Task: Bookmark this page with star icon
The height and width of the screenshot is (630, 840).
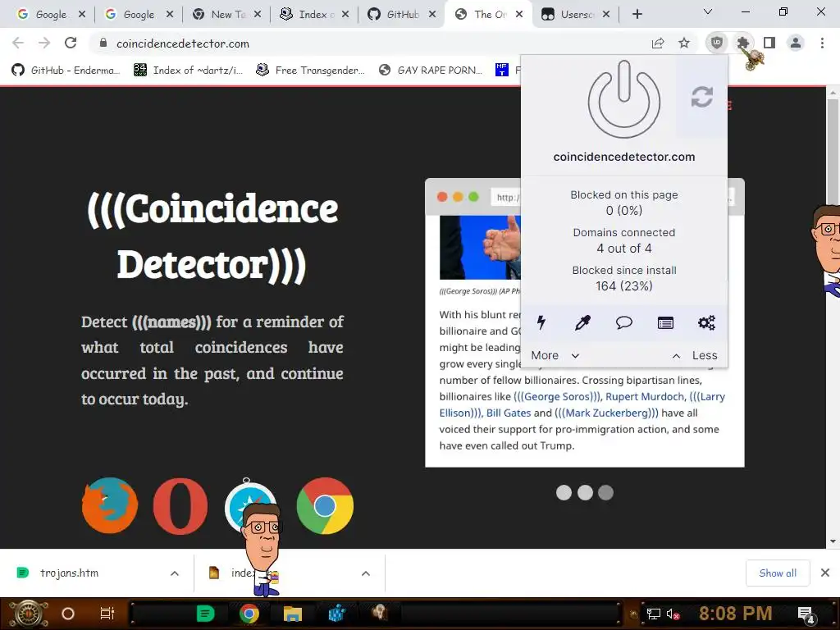Action: point(684,43)
